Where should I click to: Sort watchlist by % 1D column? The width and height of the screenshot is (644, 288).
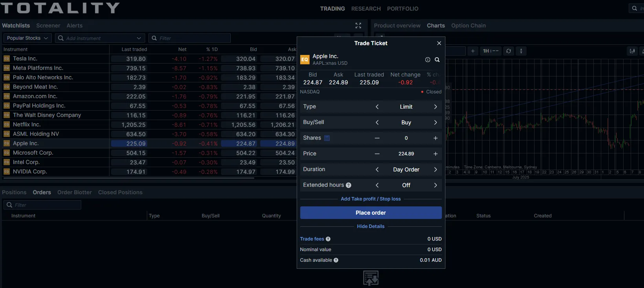[x=212, y=49]
